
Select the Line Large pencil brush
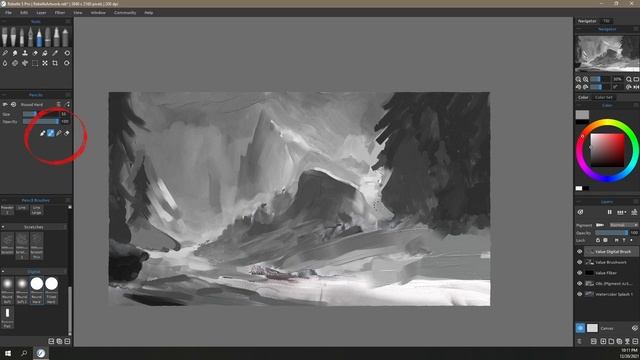36,210
